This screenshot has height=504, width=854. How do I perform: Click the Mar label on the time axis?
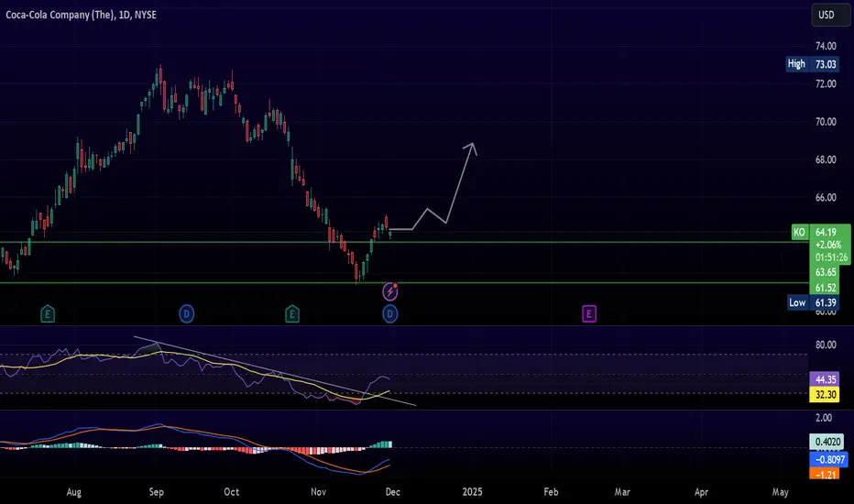pos(622,492)
